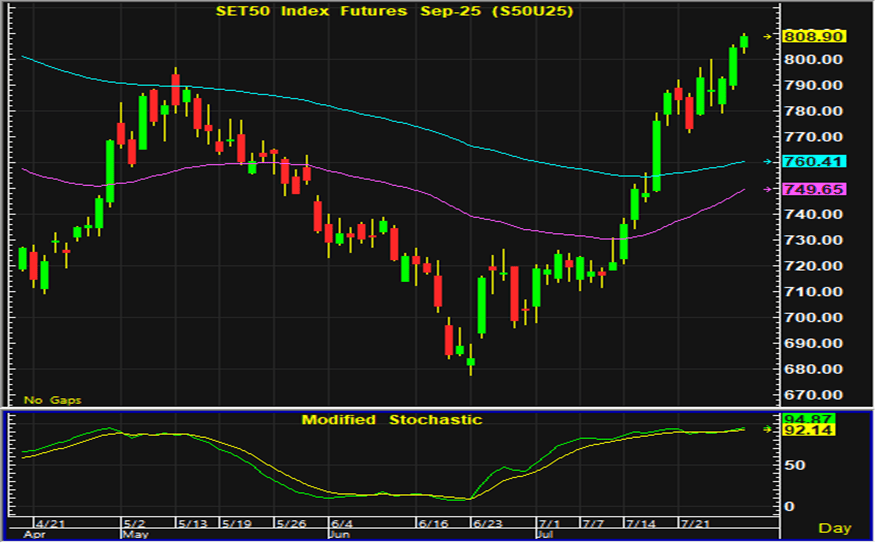The width and height of the screenshot is (876, 543).
Task: Click the May month label on time axis
Action: pyautogui.click(x=134, y=534)
